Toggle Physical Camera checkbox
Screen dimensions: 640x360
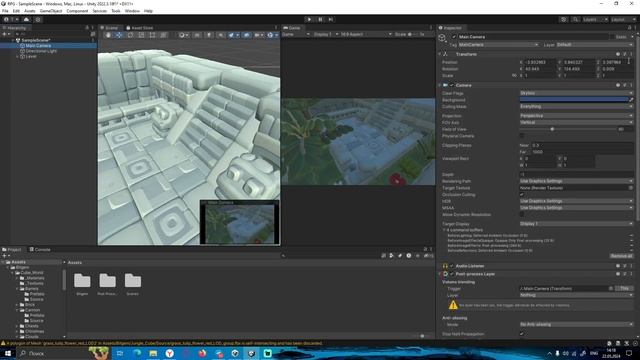point(522,136)
